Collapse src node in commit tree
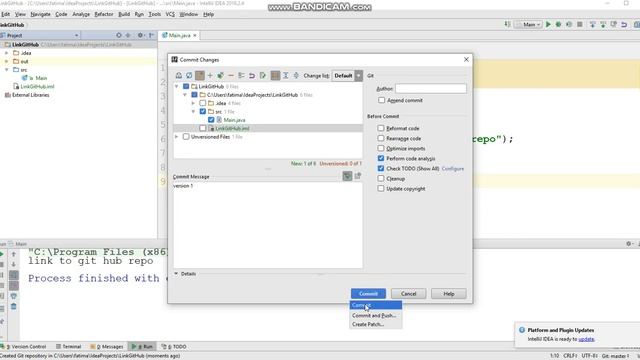The width and height of the screenshot is (640, 360). click(x=193, y=111)
